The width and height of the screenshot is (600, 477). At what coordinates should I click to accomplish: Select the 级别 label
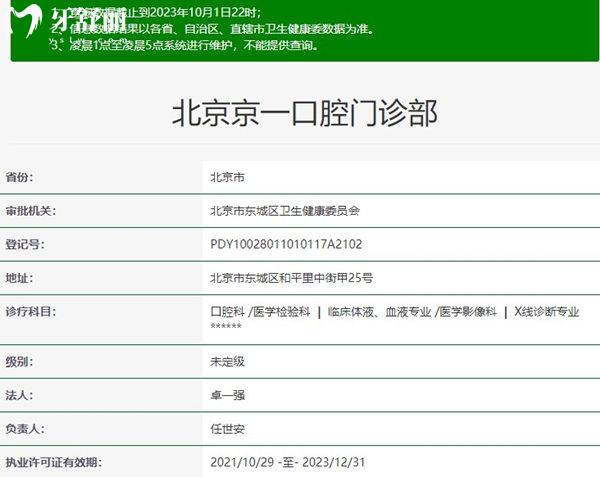click(x=19, y=361)
